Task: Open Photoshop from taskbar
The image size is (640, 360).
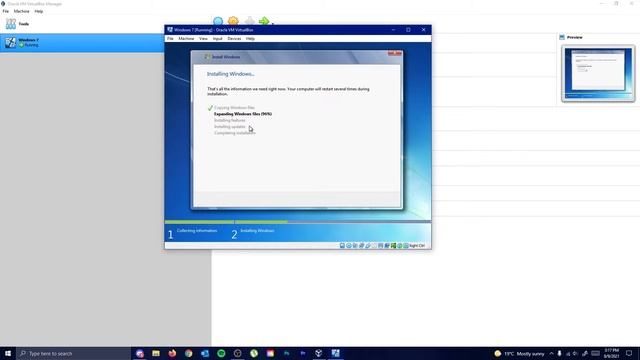Action: pos(287,353)
